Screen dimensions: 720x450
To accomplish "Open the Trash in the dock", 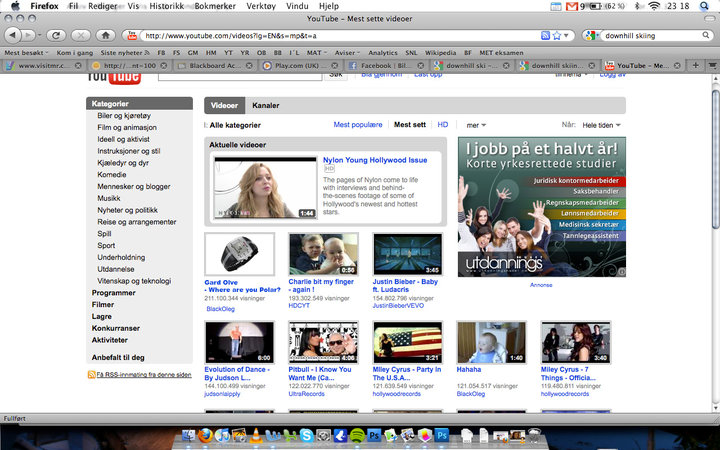I will pos(534,435).
